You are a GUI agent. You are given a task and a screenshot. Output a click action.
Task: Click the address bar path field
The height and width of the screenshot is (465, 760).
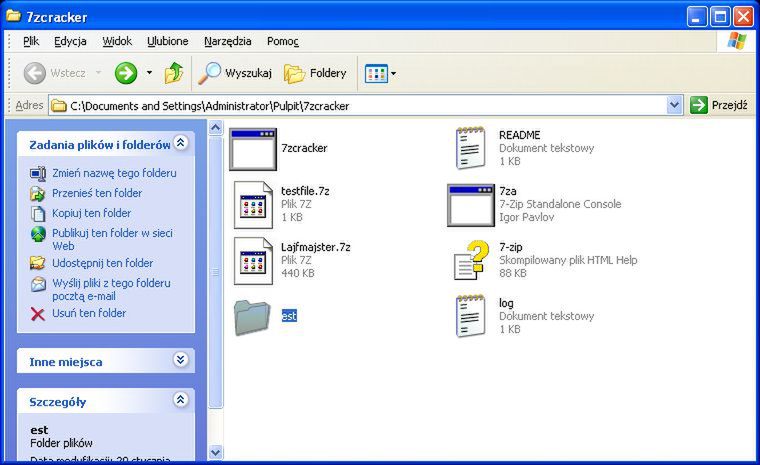[x=366, y=105]
